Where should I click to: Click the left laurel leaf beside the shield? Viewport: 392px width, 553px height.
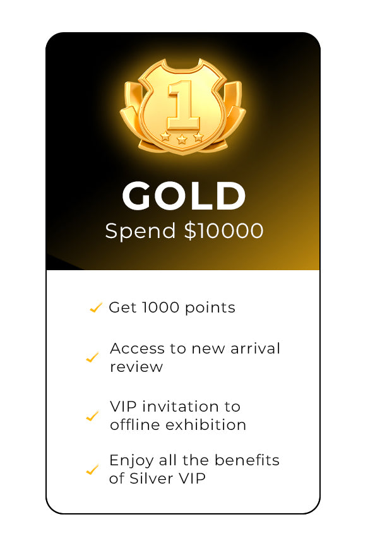pos(129,120)
